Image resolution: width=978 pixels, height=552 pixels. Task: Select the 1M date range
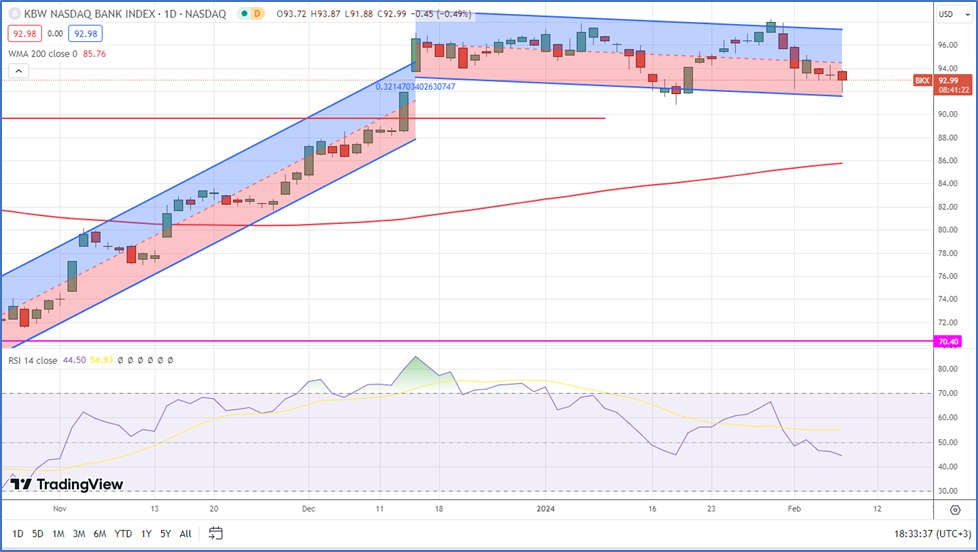(58, 533)
